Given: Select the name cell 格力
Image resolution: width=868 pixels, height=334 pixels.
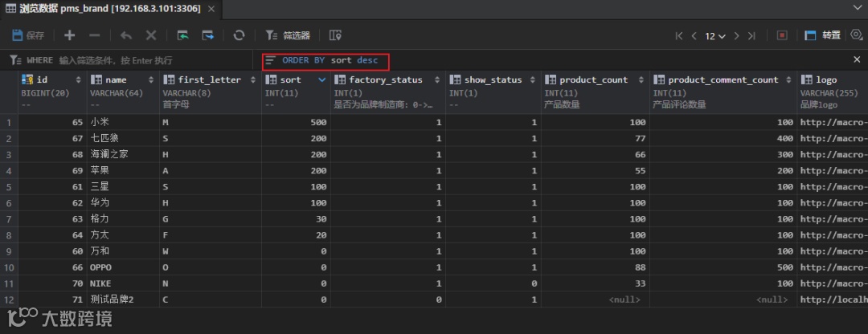Looking at the screenshot, I should (124, 219).
